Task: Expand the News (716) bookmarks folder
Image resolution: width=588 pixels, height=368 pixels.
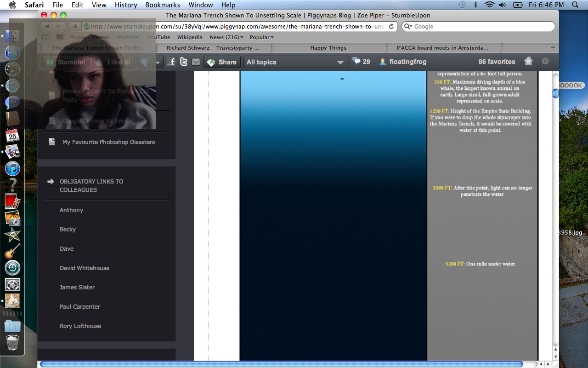Action: coord(226,37)
